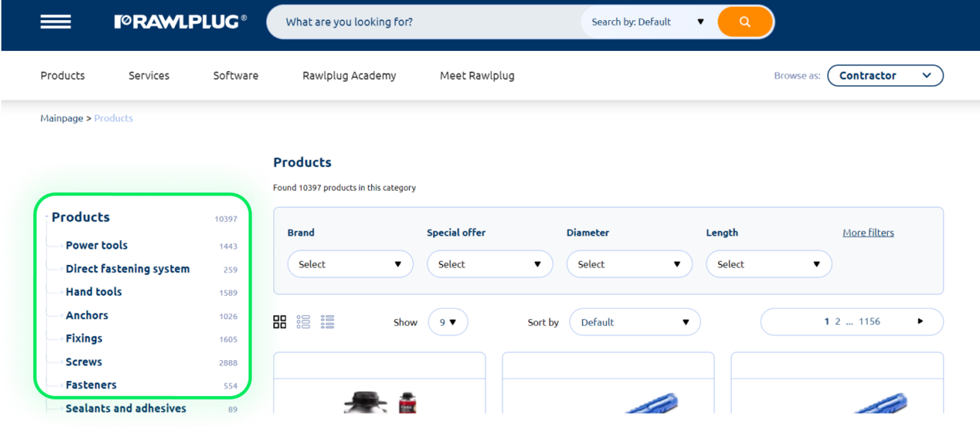Go to last page 1156
980x432 pixels.
click(869, 321)
